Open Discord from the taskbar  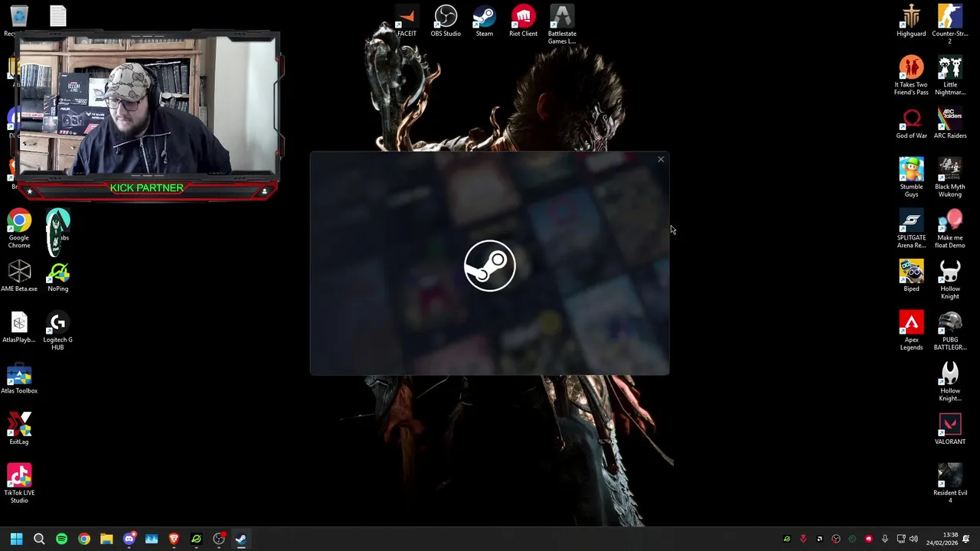point(129,539)
